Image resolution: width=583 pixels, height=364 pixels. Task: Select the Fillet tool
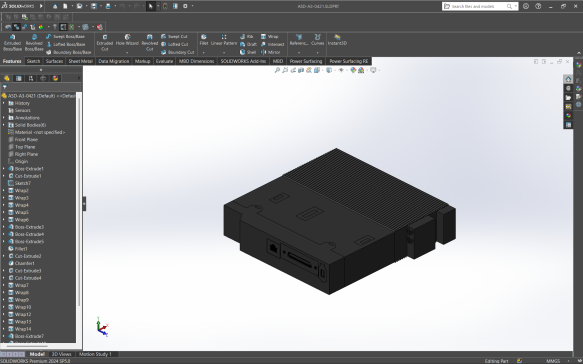[204, 40]
